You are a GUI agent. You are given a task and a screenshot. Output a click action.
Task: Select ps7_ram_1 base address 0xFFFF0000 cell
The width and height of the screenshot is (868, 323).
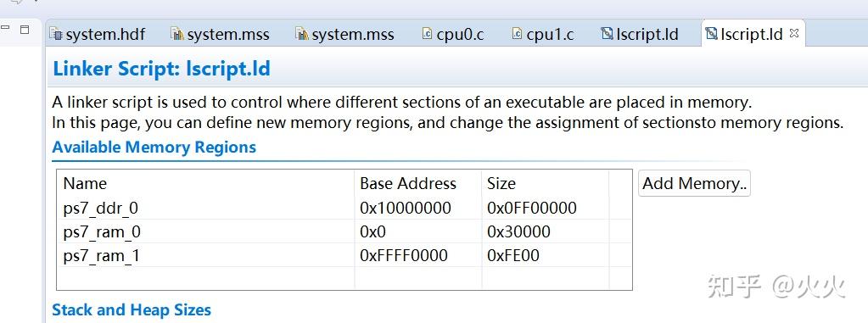pos(418,255)
